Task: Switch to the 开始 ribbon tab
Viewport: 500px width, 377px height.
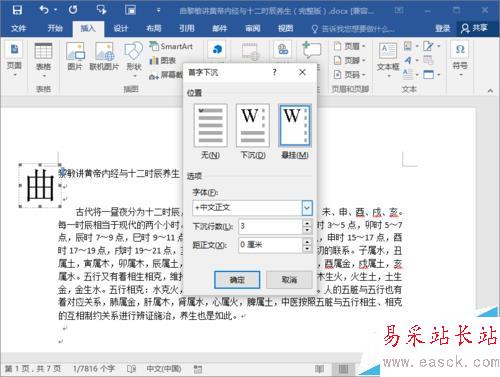Action: coord(55,28)
